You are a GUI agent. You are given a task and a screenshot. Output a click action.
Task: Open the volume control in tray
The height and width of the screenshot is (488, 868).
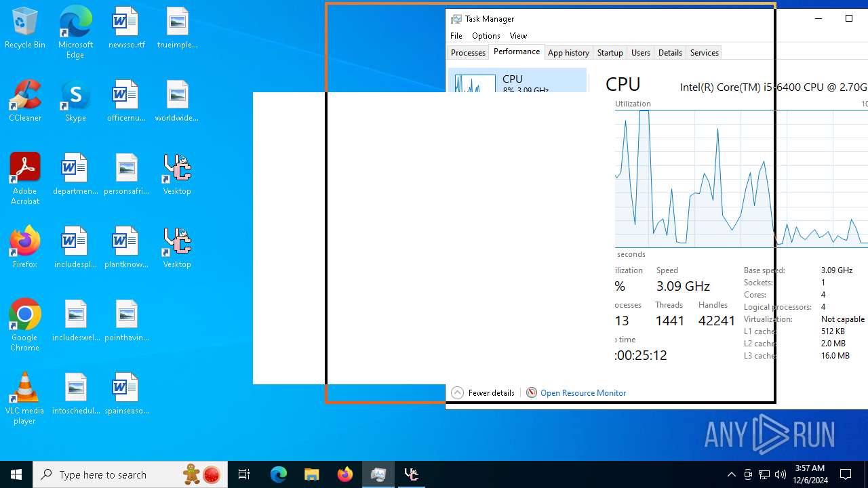(x=781, y=474)
